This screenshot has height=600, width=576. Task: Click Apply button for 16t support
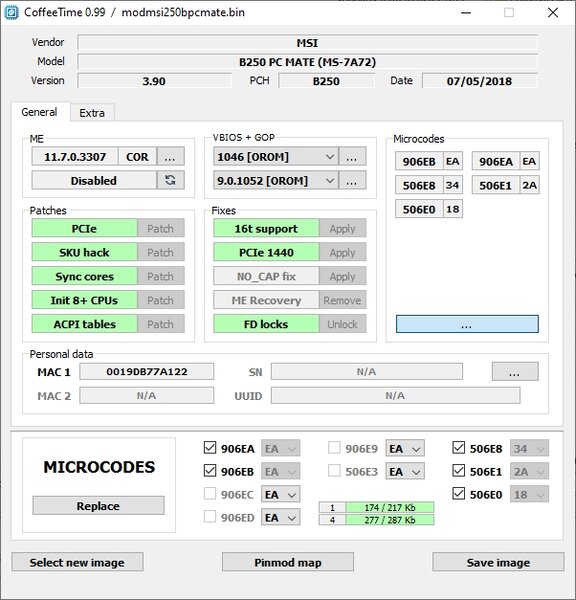tap(343, 228)
